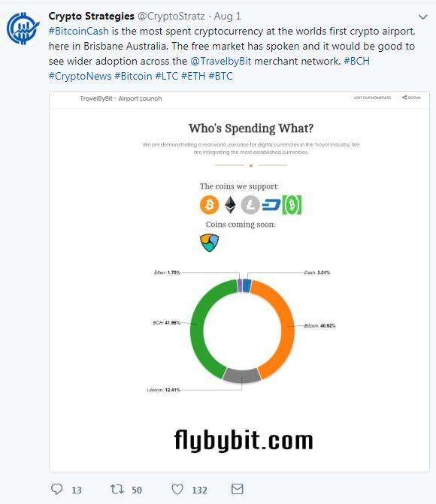This screenshot has height=504, width=436.
Task: Click the orange Bitcoin donut segment
Action: click(283, 324)
